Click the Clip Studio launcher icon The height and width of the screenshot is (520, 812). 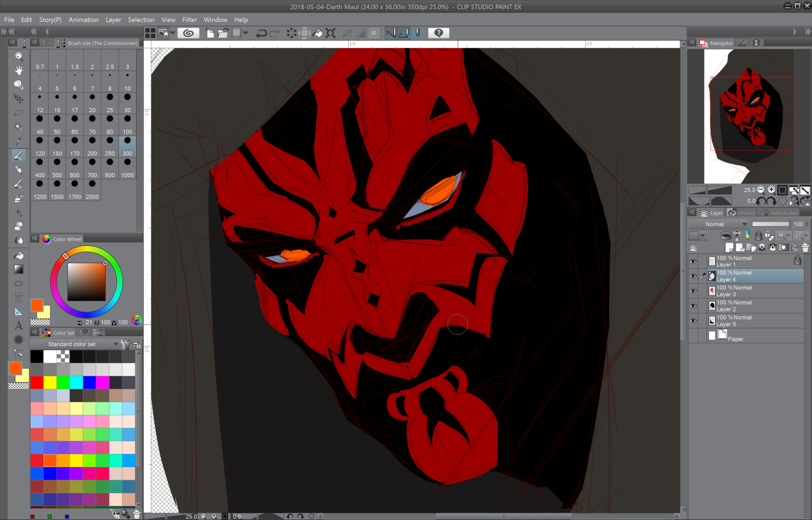188,33
